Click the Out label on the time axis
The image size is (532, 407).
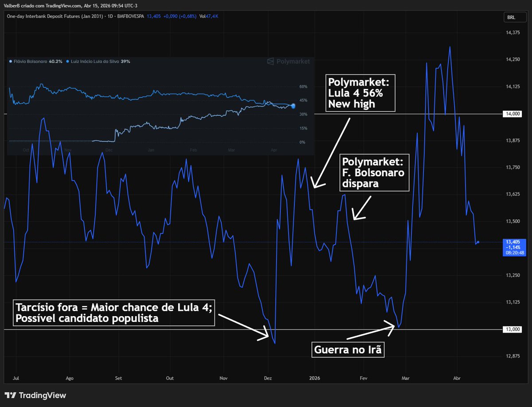coord(169,379)
